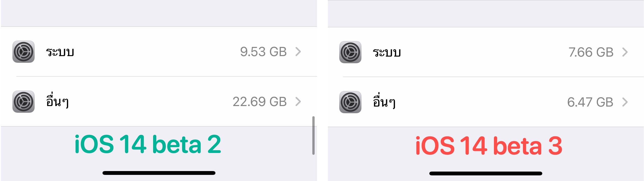Click the 9.53 GB system storage value
This screenshot has height=181, width=644.
263,52
